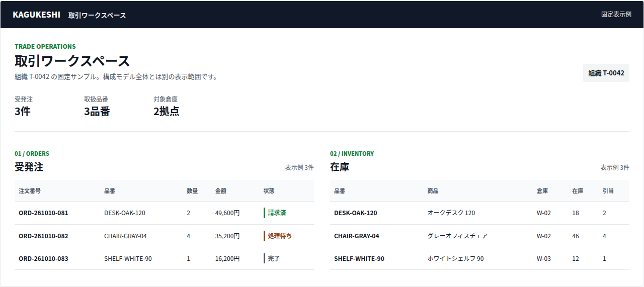Click the 金額 column header
This screenshot has height=287, width=644.
pyautogui.click(x=221, y=191)
